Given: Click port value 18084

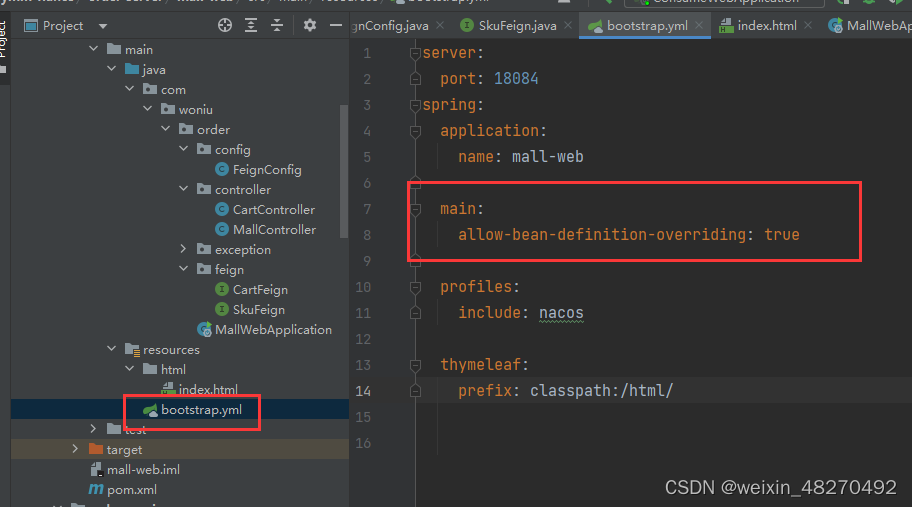Looking at the screenshot, I should tap(516, 78).
